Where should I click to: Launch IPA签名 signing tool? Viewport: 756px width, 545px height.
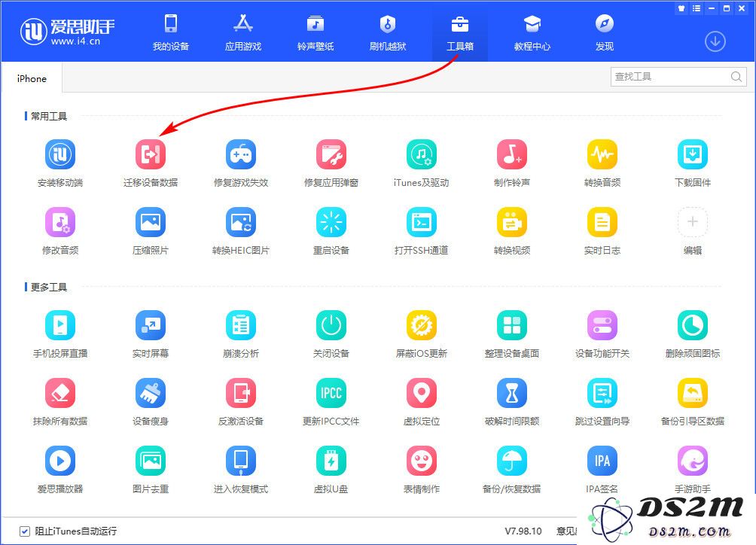[x=602, y=461]
